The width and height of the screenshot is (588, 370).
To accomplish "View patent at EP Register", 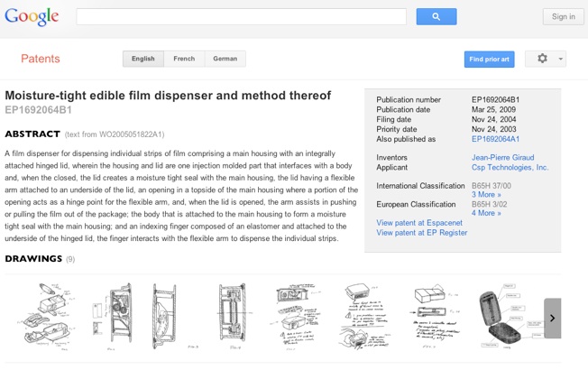I will coord(422,233).
